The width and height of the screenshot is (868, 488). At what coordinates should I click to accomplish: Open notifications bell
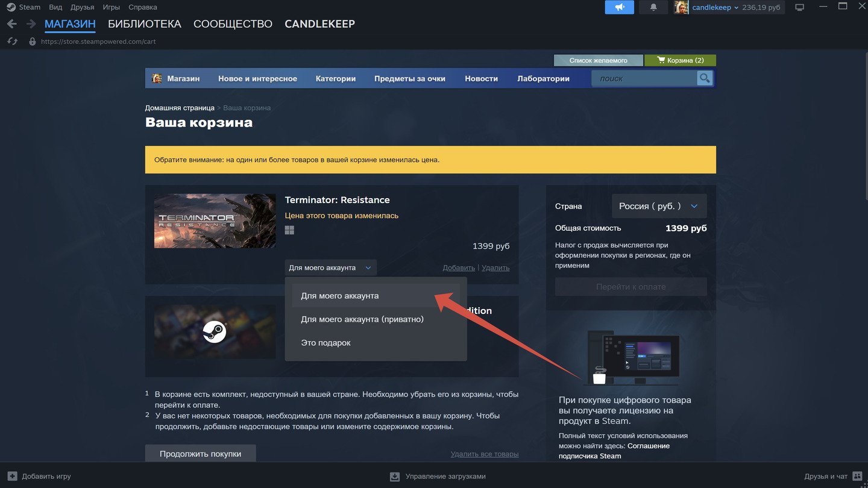click(653, 7)
